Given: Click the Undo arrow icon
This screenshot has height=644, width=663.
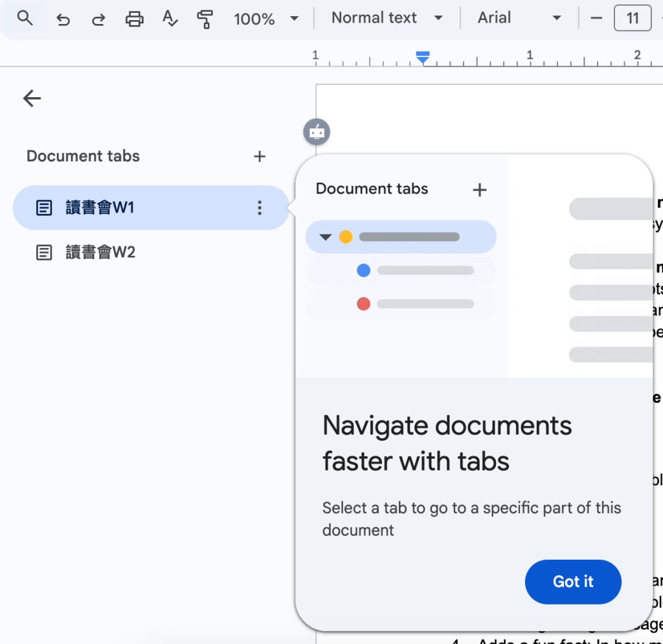Looking at the screenshot, I should pos(63,19).
